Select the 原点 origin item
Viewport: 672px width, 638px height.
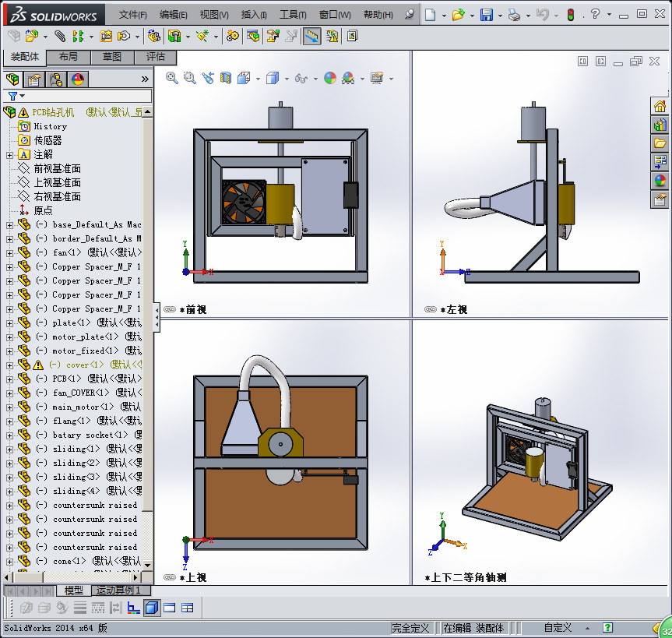tap(44, 210)
